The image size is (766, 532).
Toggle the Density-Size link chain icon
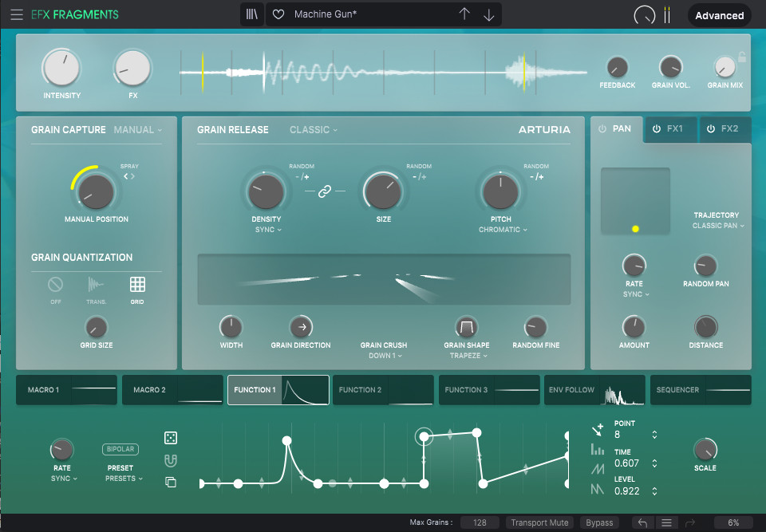pyautogui.click(x=325, y=191)
